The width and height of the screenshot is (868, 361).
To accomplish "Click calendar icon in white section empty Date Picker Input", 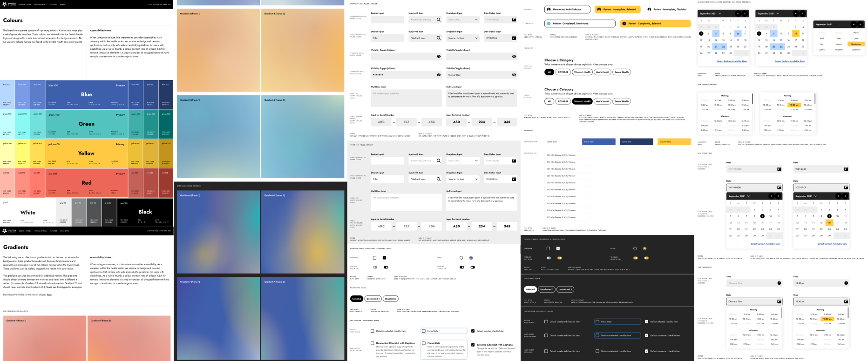I will [x=514, y=160].
